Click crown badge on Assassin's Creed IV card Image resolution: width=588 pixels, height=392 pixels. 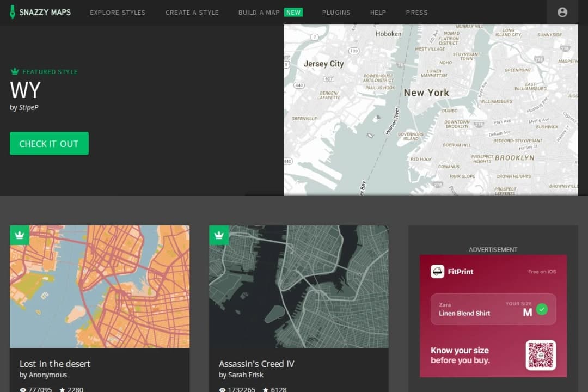tap(219, 235)
